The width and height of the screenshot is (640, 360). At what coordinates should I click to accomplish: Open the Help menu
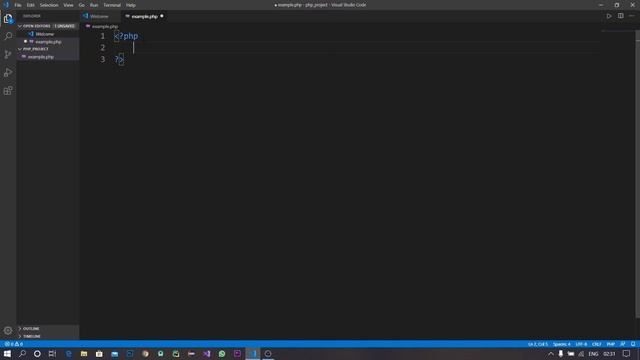pos(131,5)
